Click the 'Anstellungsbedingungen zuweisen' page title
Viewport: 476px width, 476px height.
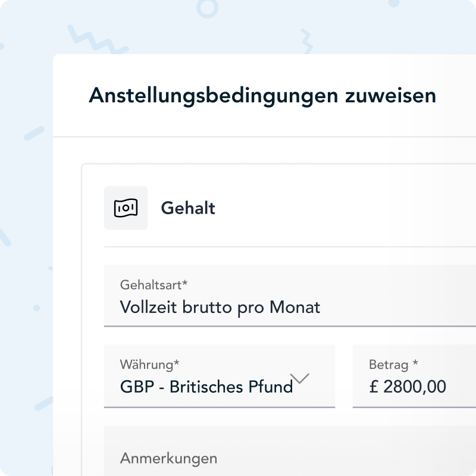click(x=262, y=96)
